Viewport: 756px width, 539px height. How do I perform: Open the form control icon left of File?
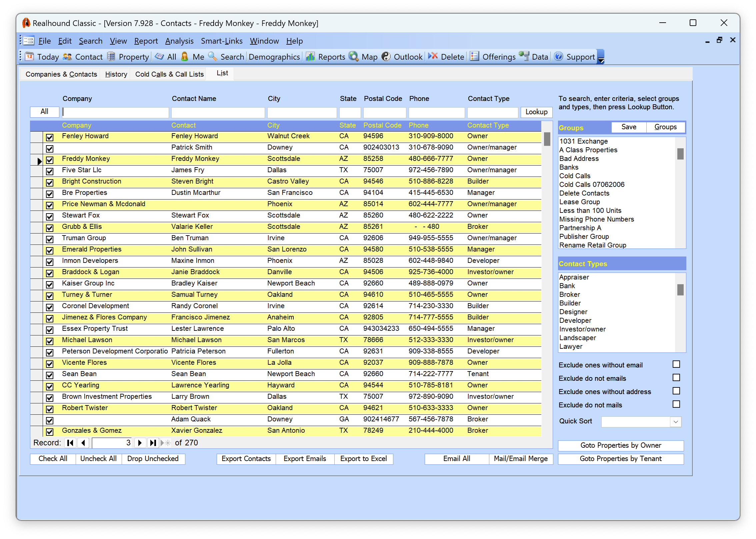pos(29,41)
